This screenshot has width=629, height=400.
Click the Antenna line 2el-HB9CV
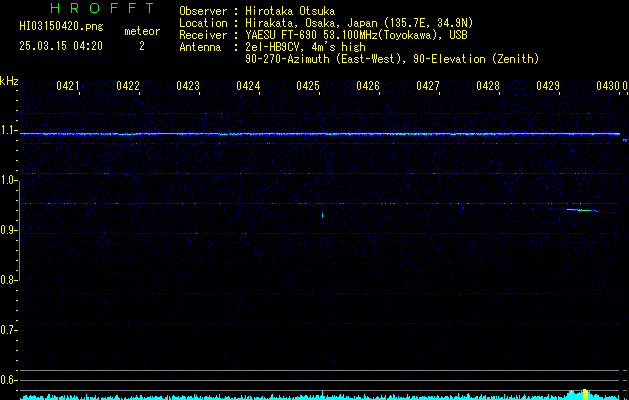click(272, 47)
